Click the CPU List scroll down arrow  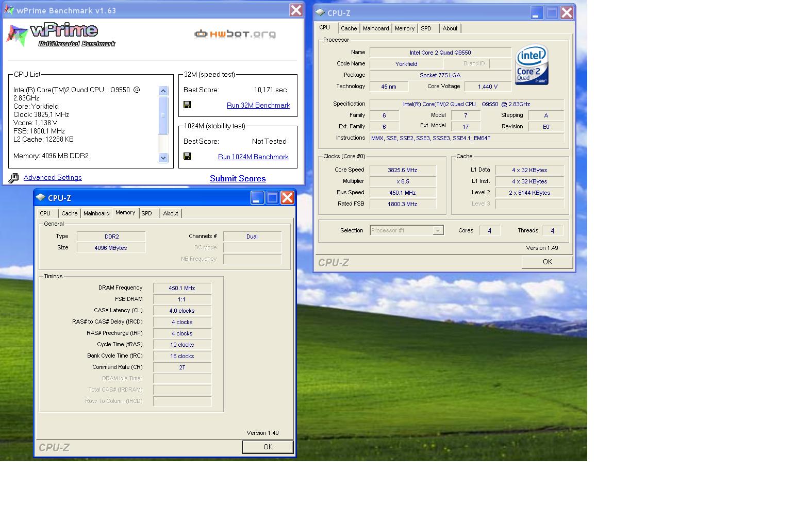(x=163, y=158)
